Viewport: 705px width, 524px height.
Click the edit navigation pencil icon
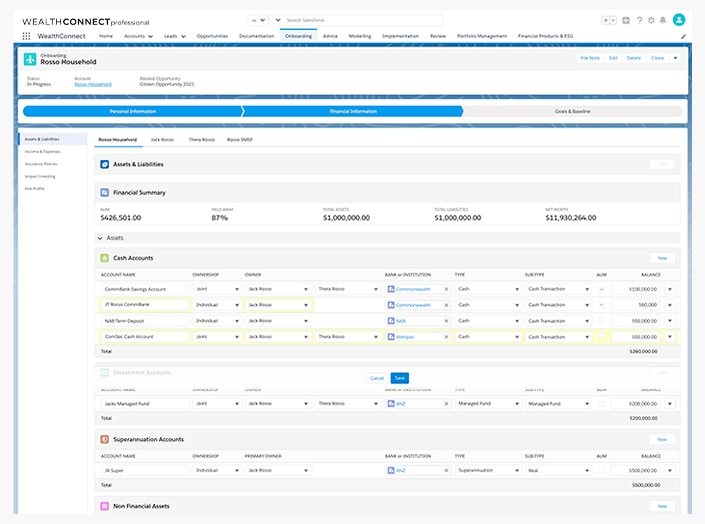point(683,36)
